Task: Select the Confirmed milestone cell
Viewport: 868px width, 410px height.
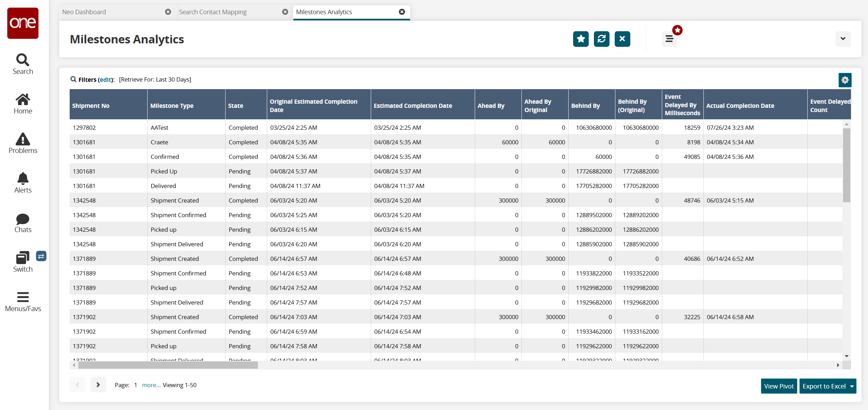Action: click(186, 156)
